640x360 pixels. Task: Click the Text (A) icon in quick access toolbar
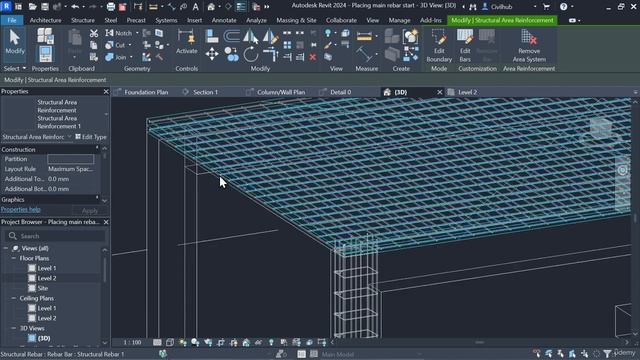point(196,7)
